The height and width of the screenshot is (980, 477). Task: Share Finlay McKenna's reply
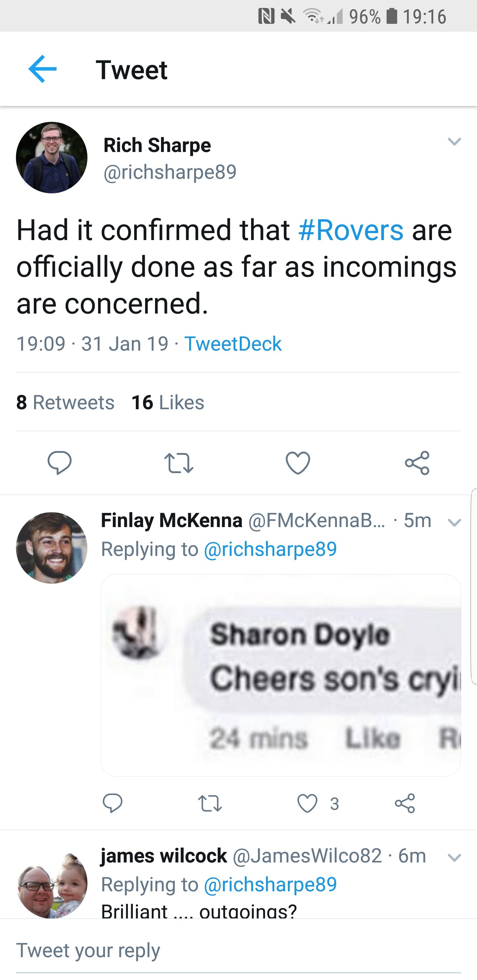pos(405,803)
